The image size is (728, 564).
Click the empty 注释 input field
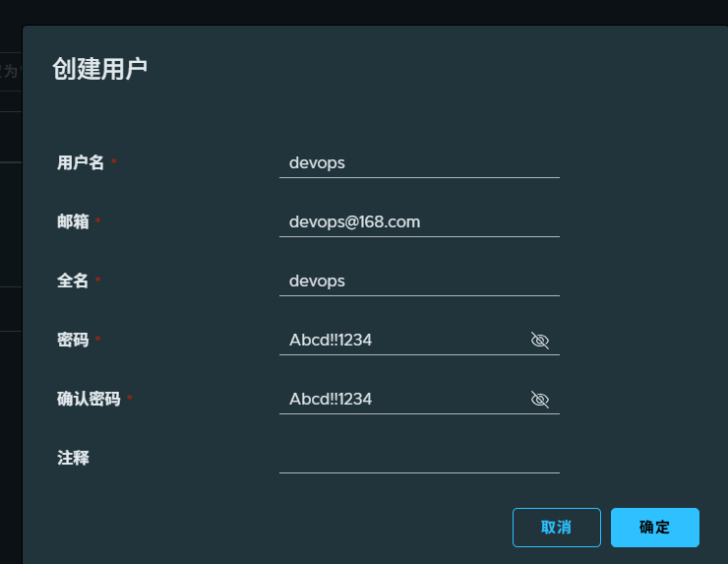pyautogui.click(x=419, y=458)
